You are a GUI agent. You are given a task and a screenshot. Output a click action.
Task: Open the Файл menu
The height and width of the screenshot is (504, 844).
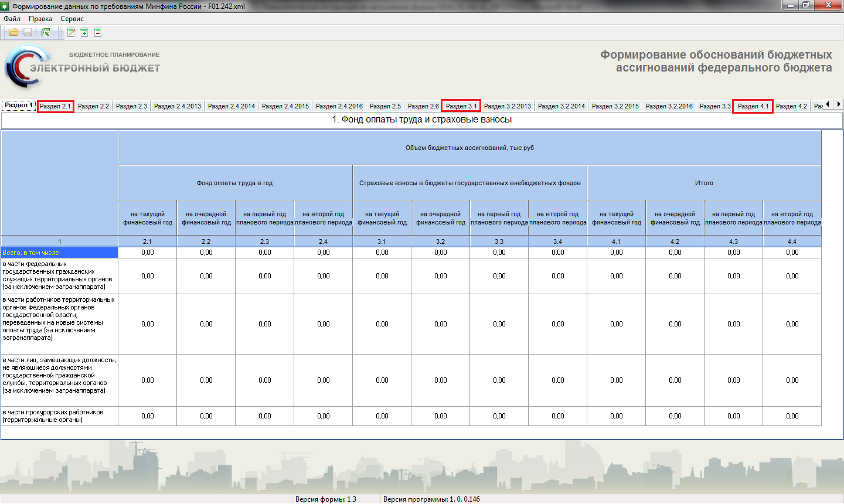tap(12, 19)
